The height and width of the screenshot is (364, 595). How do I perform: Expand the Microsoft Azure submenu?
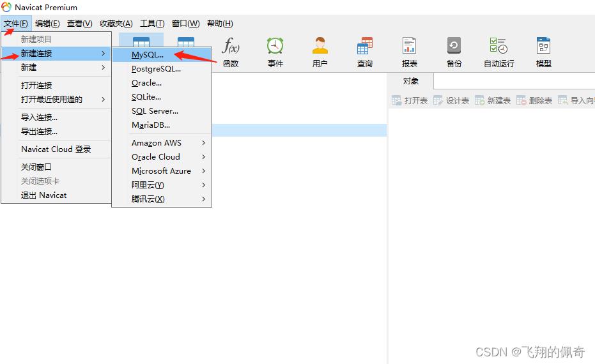coord(162,171)
